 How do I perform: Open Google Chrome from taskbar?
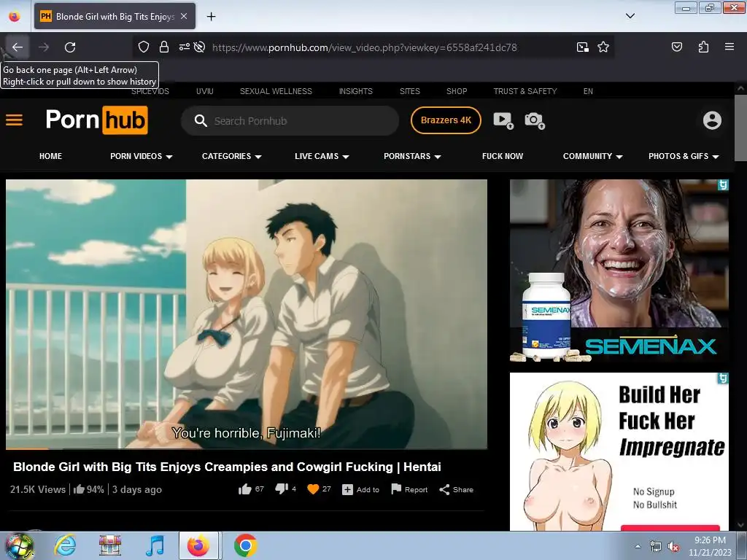tap(245, 545)
